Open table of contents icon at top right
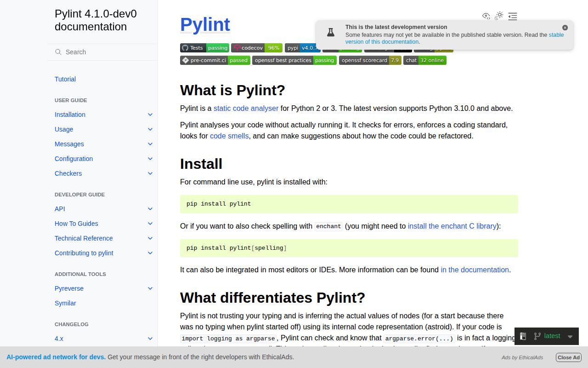Screen dimensions: 588x368 (x=513, y=16)
